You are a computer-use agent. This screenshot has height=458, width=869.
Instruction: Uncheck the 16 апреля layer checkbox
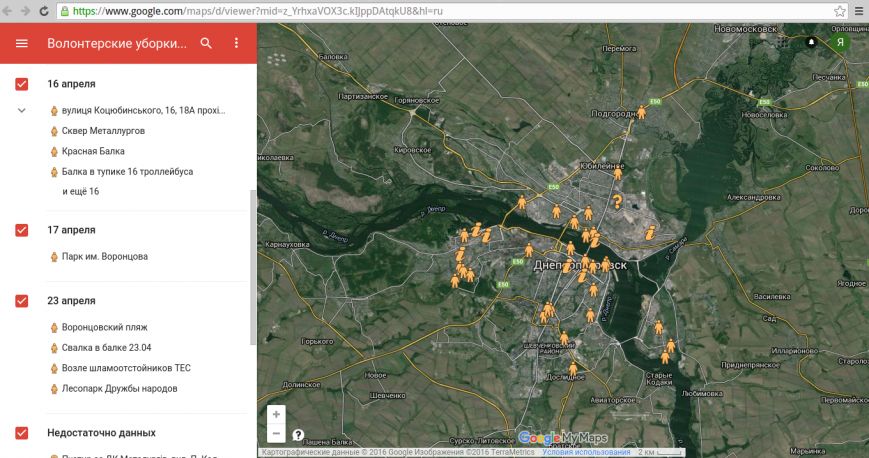22,84
